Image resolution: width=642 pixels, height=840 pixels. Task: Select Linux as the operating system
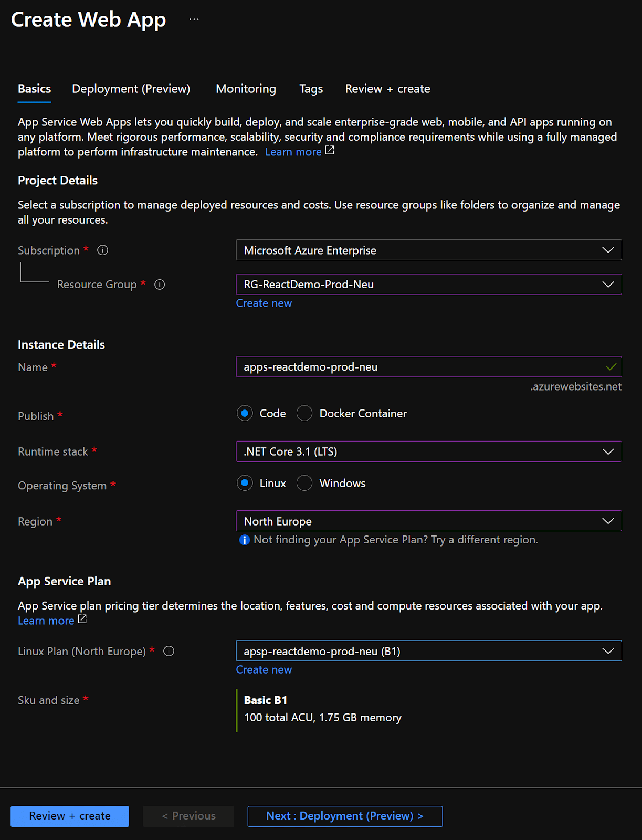click(245, 483)
